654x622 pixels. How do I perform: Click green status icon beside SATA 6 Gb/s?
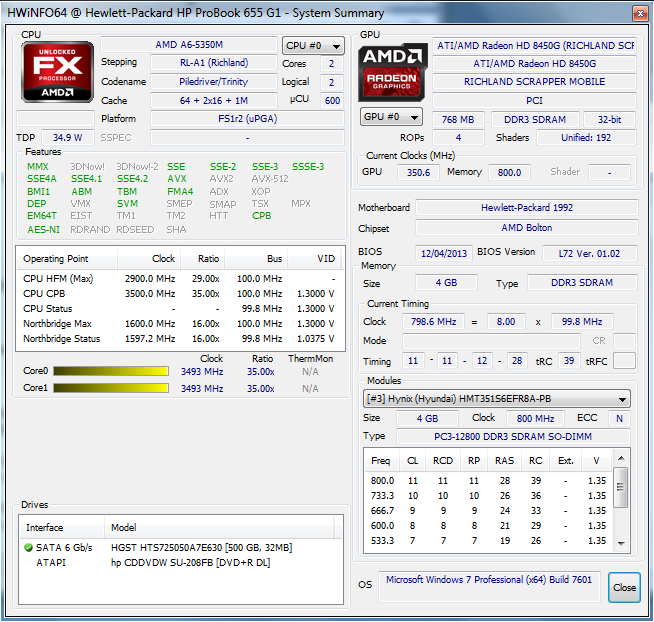[x=28, y=547]
